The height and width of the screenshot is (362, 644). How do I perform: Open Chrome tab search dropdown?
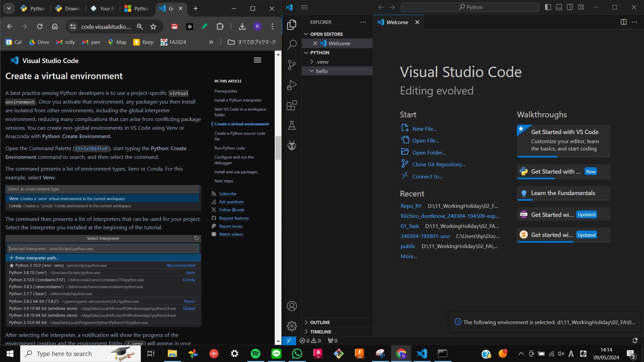pyautogui.click(x=8, y=8)
